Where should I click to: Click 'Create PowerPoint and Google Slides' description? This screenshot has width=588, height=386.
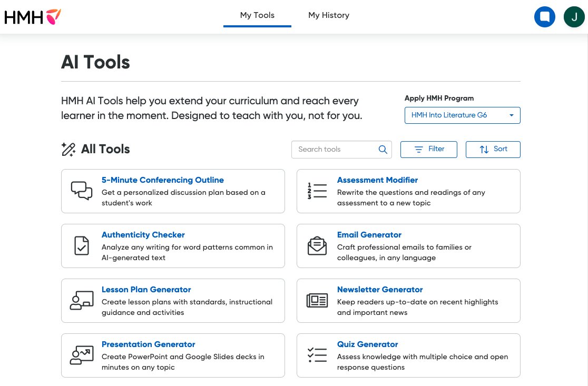(x=183, y=362)
